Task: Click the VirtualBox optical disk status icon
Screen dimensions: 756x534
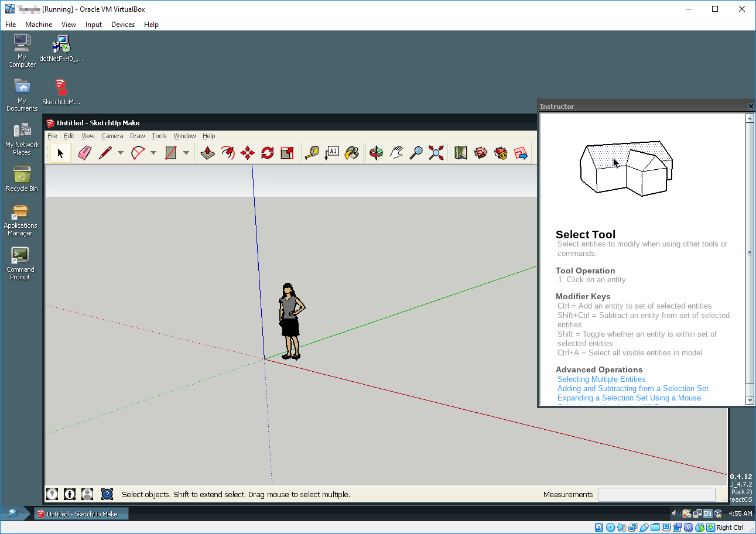Action: [611, 527]
